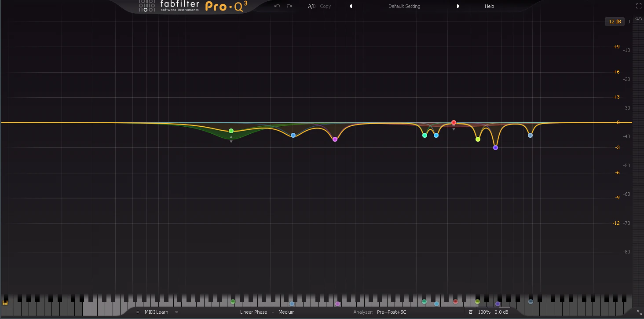This screenshot has height=319, width=644.
Task: Open the MIDI Learn dropdown arrow
Action: [x=176, y=312]
